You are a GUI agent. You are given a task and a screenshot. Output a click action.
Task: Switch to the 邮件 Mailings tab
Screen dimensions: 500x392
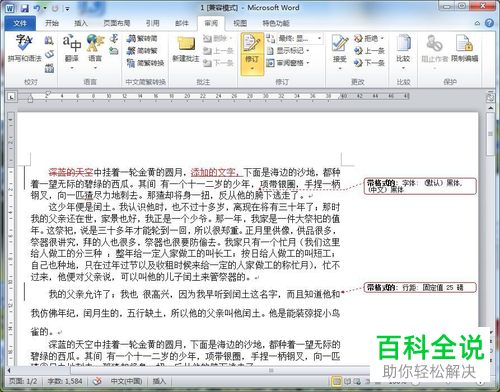click(182, 23)
